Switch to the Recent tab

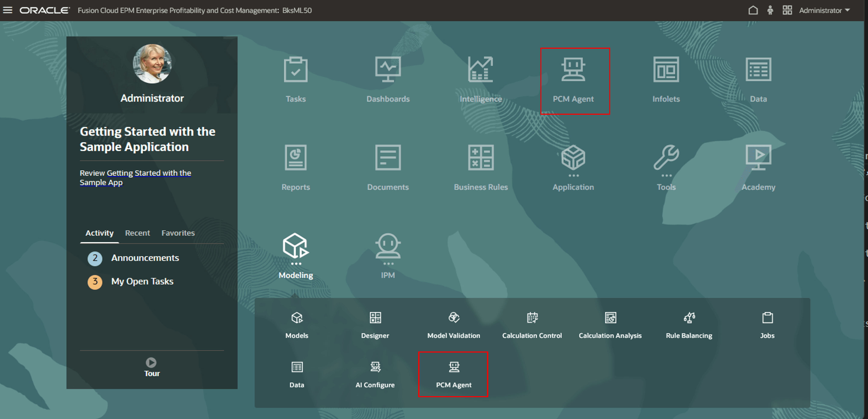point(137,233)
